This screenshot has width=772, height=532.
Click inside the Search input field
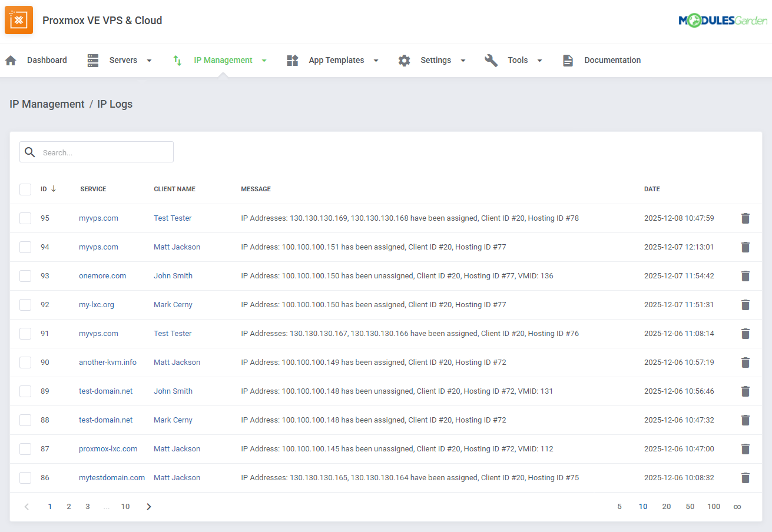tap(94, 152)
